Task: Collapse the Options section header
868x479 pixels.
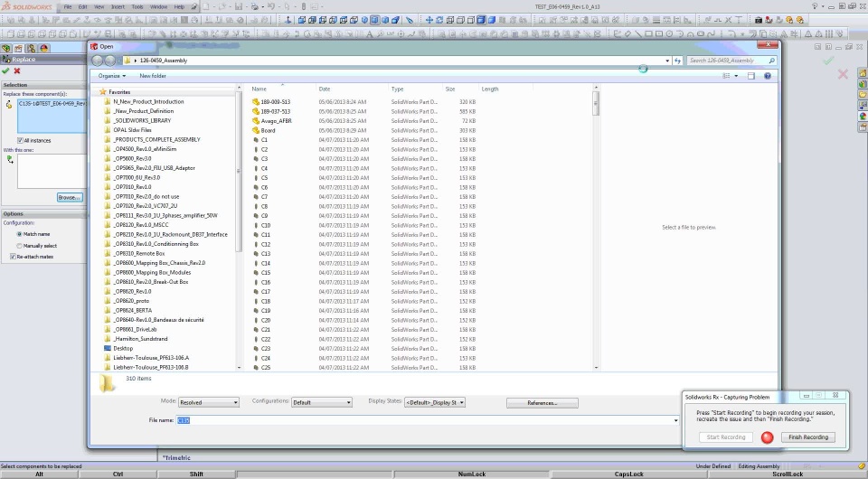Action: pyautogui.click(x=43, y=213)
